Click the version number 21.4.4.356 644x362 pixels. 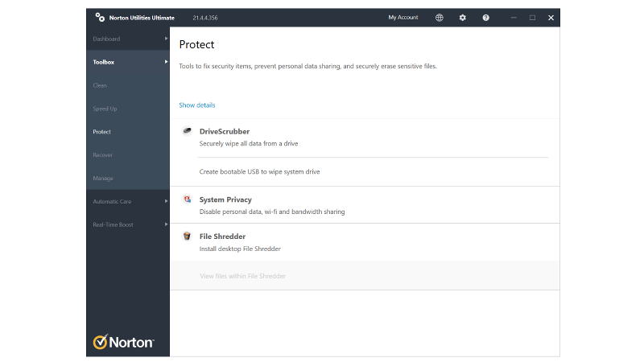[205, 18]
